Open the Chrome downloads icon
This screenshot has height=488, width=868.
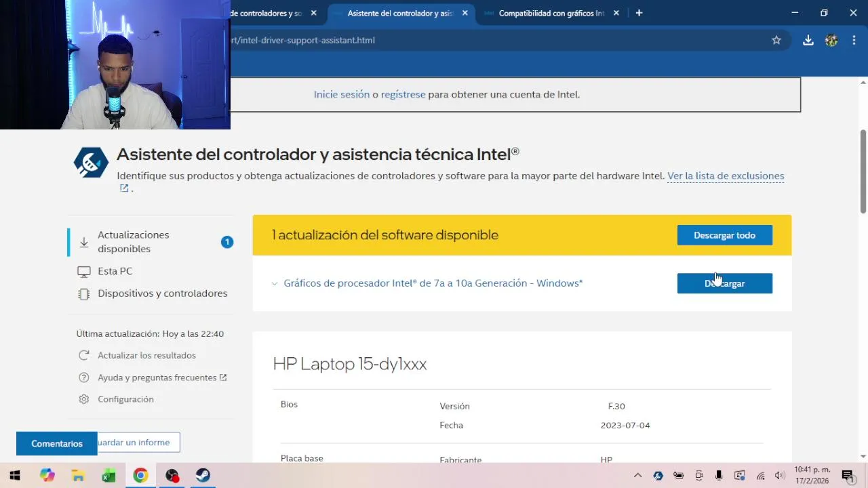(808, 40)
